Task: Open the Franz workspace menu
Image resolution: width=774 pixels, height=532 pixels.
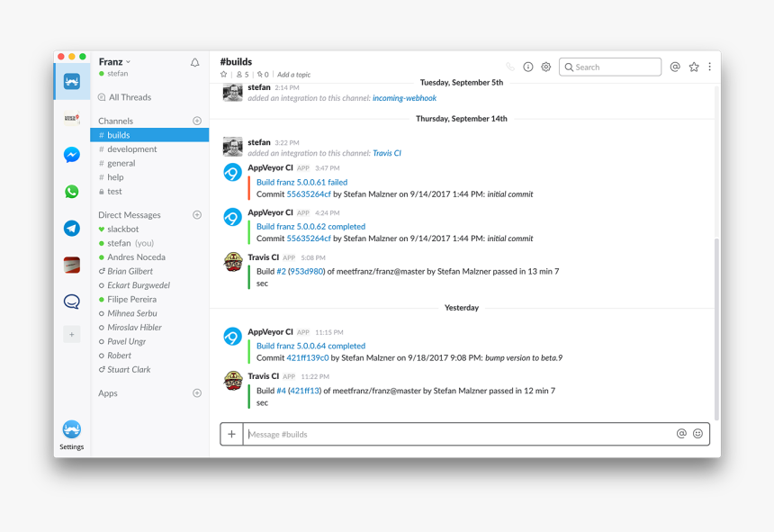Action: pyautogui.click(x=114, y=62)
